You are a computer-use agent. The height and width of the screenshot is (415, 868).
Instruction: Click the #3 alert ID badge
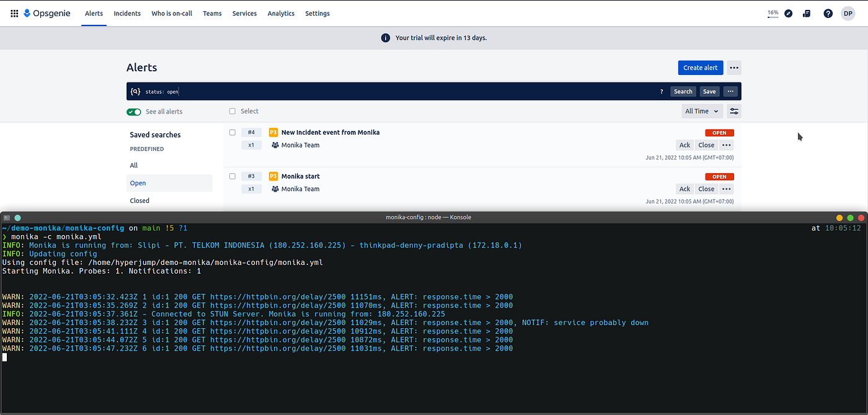click(x=251, y=176)
